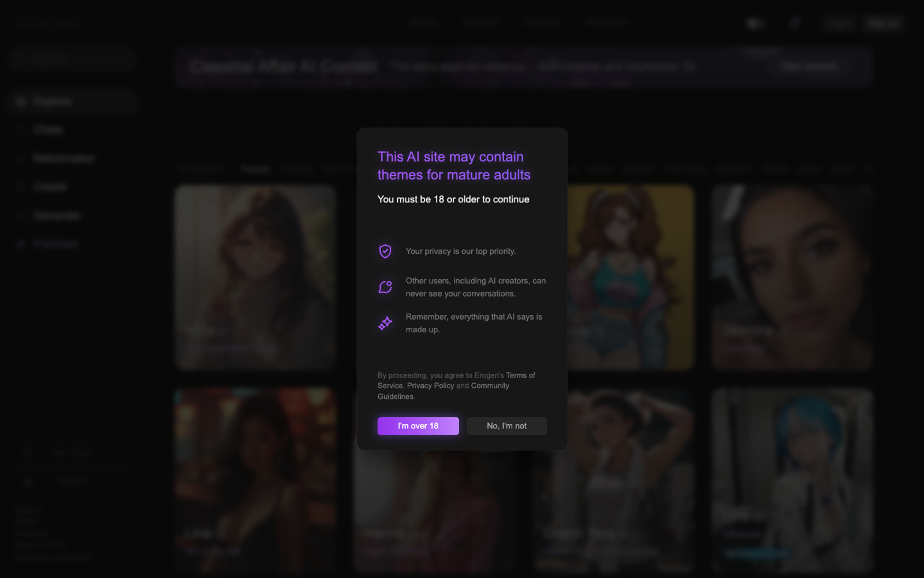Decline with the "No, I'm not" button
The image size is (924, 578).
[506, 426]
